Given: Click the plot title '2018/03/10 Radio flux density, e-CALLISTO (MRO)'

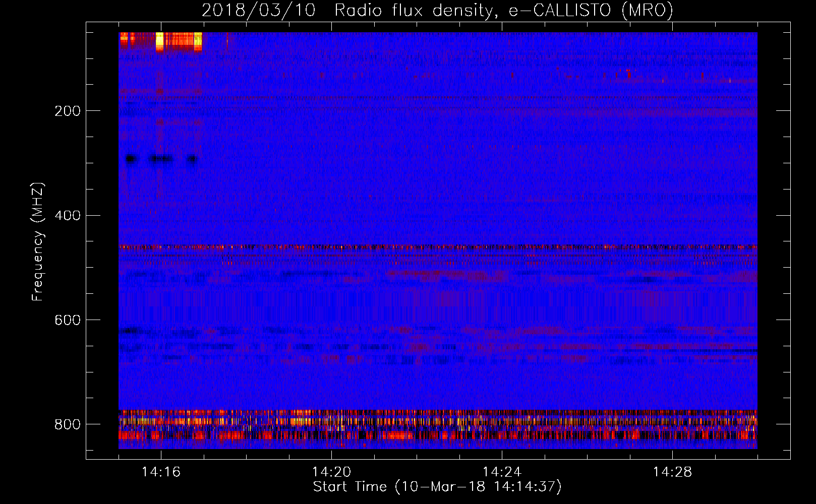Looking at the screenshot, I should point(437,10).
